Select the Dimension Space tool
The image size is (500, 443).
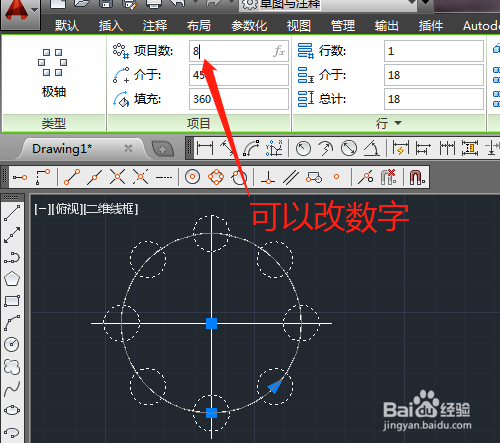[x=470, y=148]
